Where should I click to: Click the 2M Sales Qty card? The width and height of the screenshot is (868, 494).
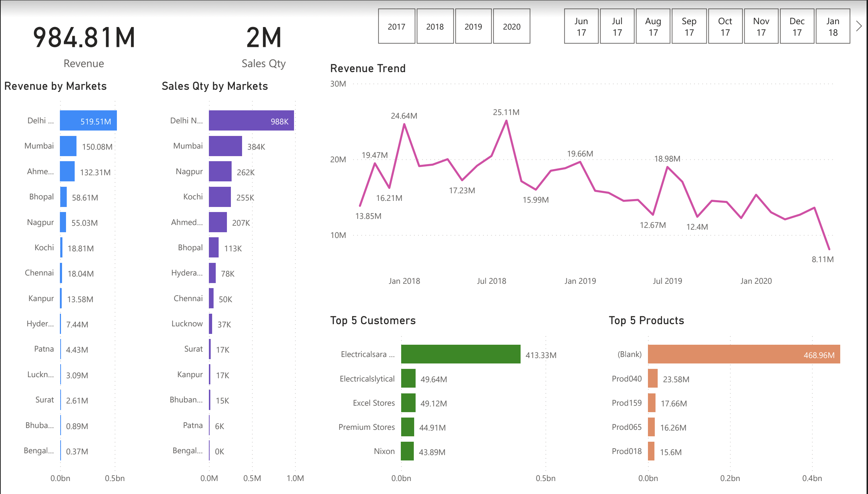[x=264, y=47]
